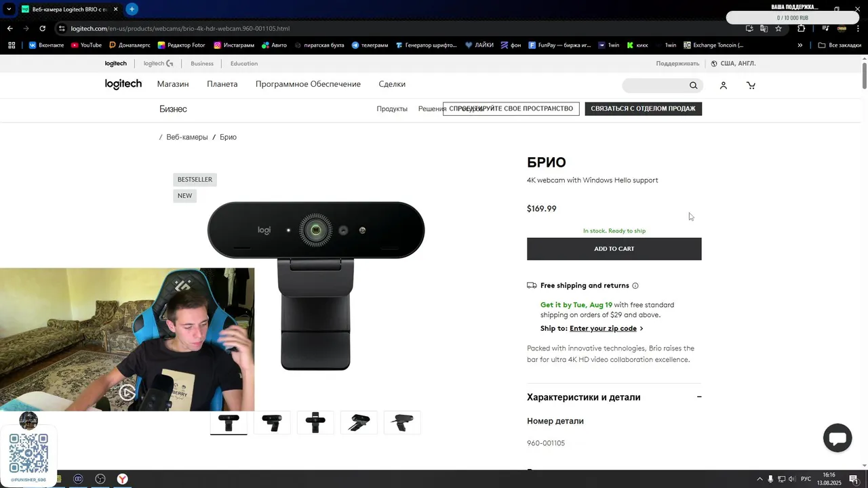
Task: Click the free shipping info icon
Action: click(635, 286)
